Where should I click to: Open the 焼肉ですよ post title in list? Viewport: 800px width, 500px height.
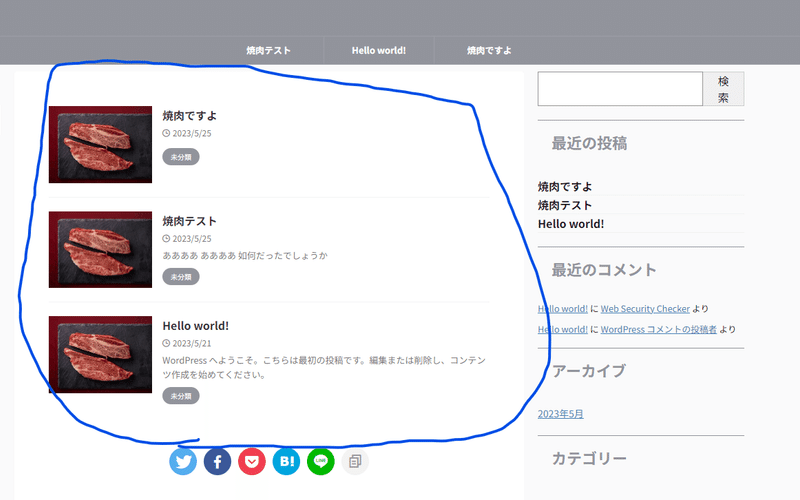(x=189, y=116)
